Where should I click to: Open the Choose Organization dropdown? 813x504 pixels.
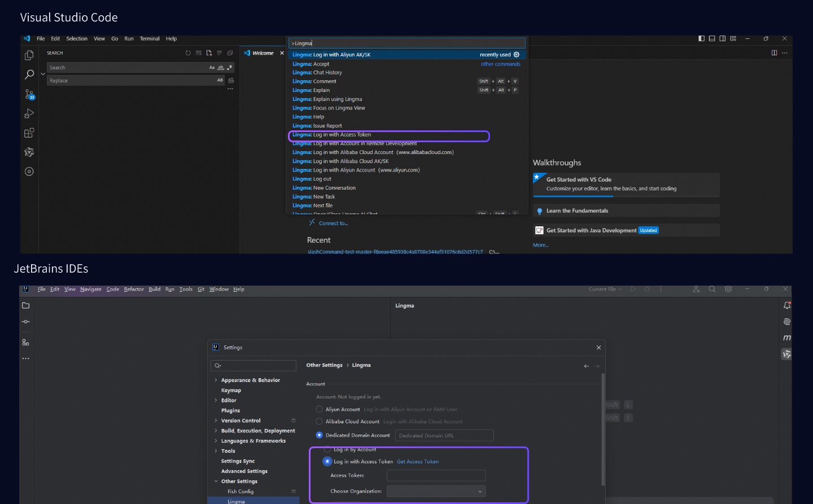point(436,492)
